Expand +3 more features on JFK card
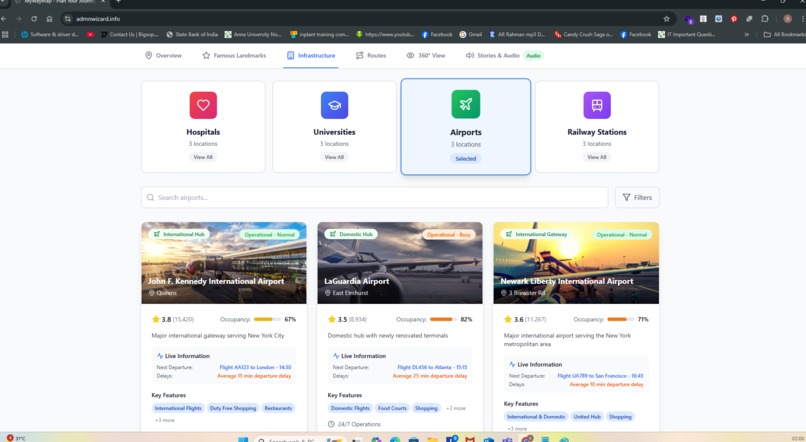The height and width of the screenshot is (442, 806). (164, 420)
